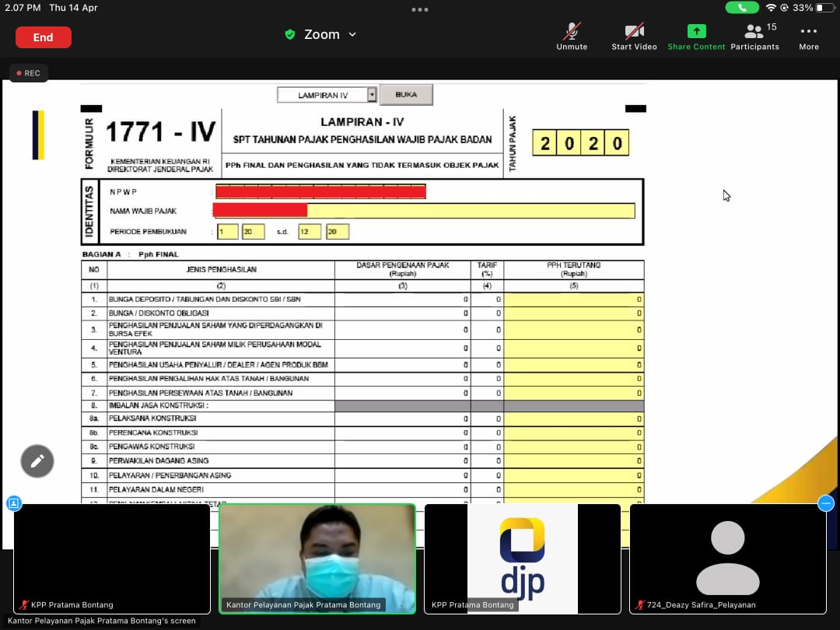
Task: Tap the blue minus icon above thumbnails
Action: tap(826, 503)
